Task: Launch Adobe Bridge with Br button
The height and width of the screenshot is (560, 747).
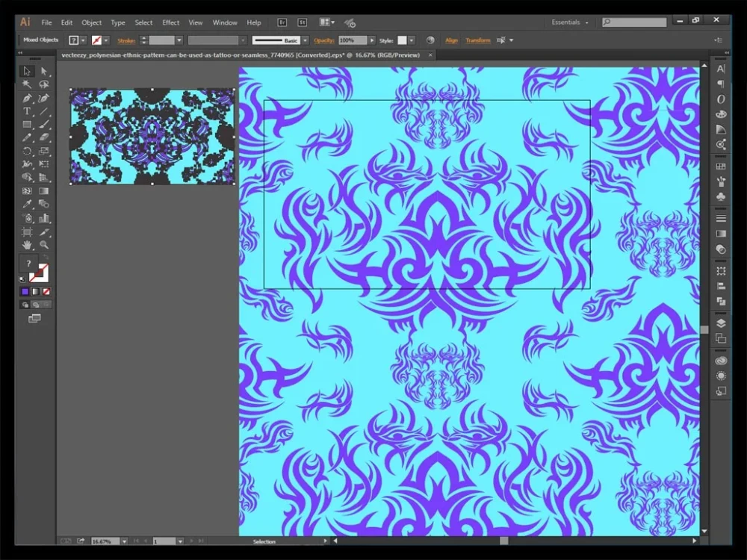Action: [x=282, y=22]
